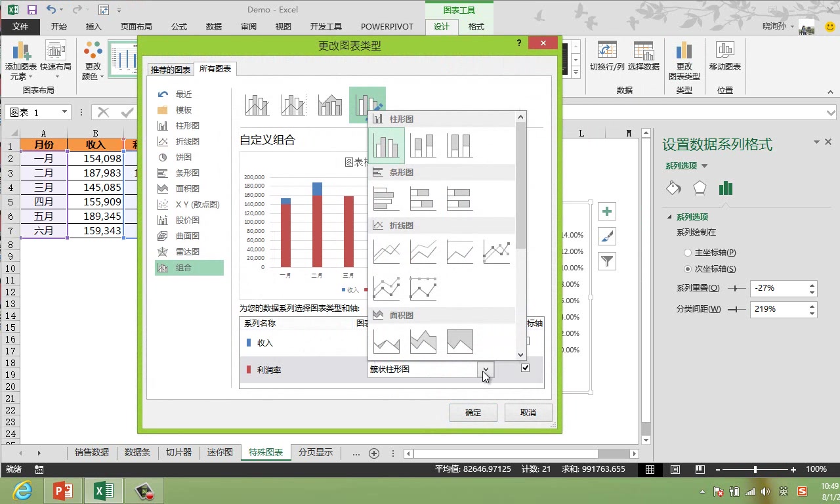Select 100% stacked line with markers chart
Viewport: 840px width, 504px height.
tap(423, 288)
